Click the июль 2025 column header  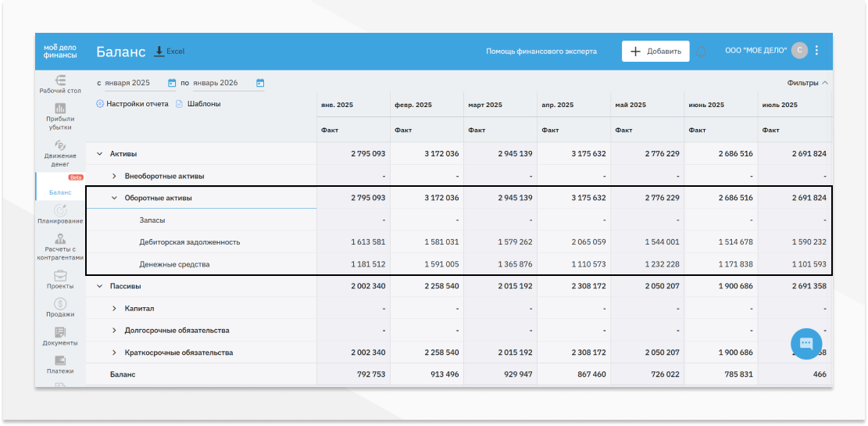pos(780,105)
